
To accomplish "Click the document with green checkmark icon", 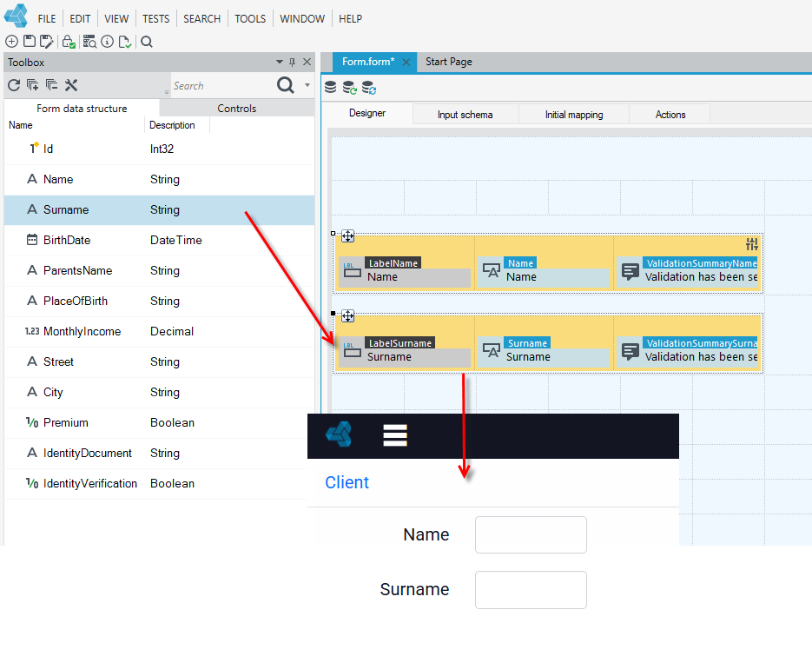I will (x=125, y=42).
